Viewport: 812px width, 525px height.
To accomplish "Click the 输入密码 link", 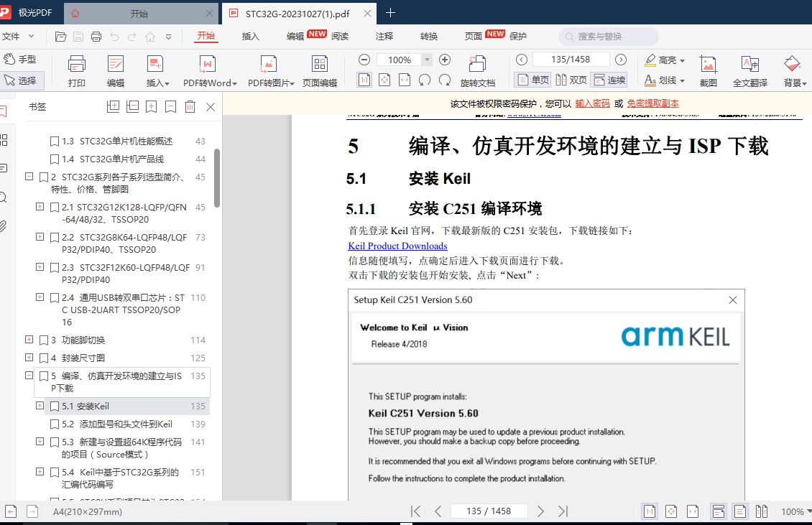I will (x=592, y=103).
